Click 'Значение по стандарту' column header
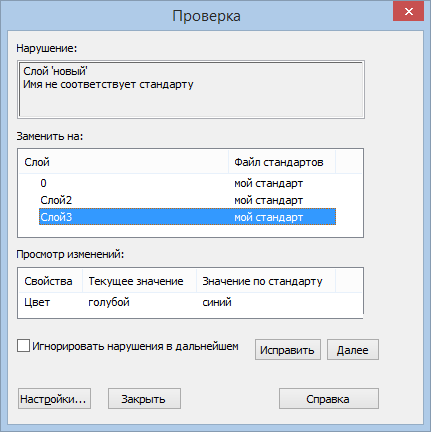Screen dimensions: 431x432 [x=266, y=281]
